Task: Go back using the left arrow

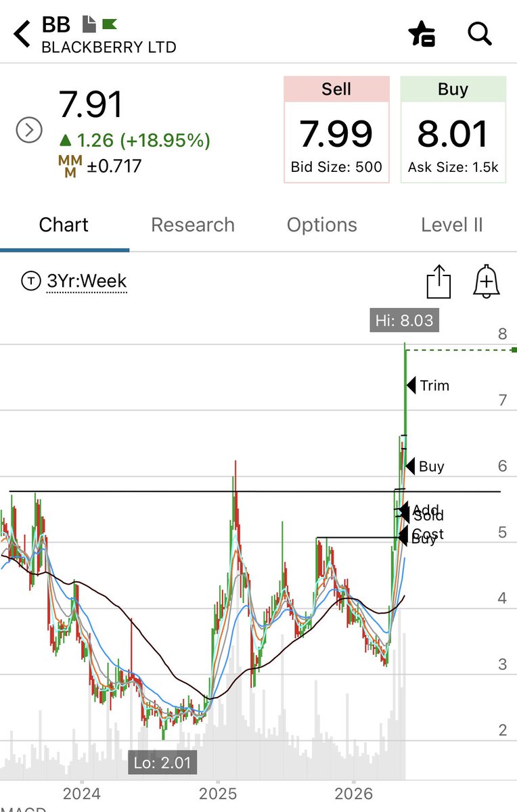Action: [22, 34]
